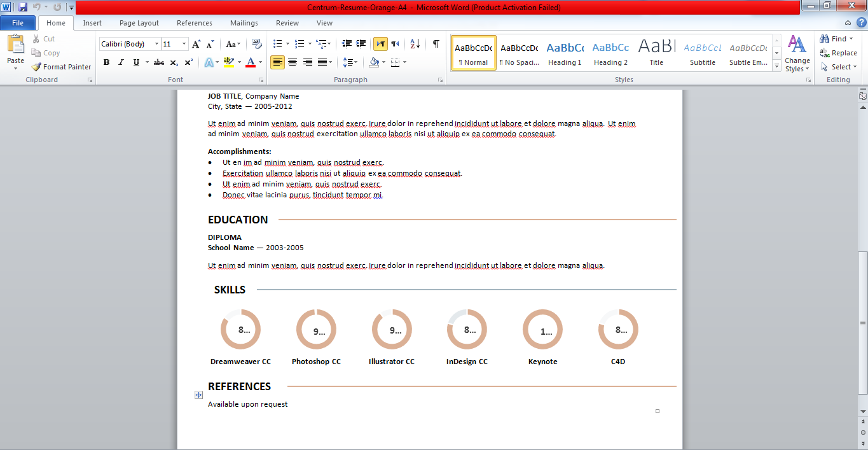Click the Text Effects icon

click(209, 62)
